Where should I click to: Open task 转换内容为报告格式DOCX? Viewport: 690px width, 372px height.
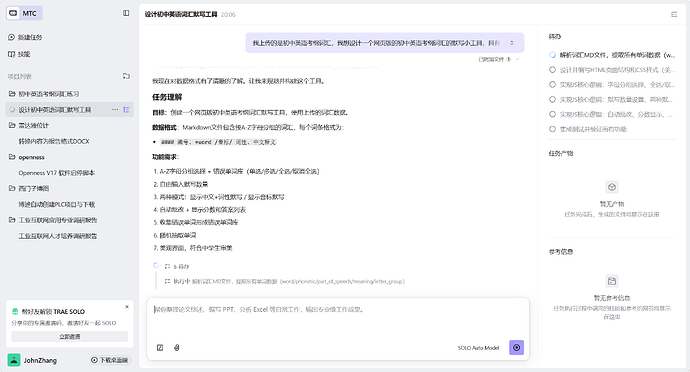54,141
